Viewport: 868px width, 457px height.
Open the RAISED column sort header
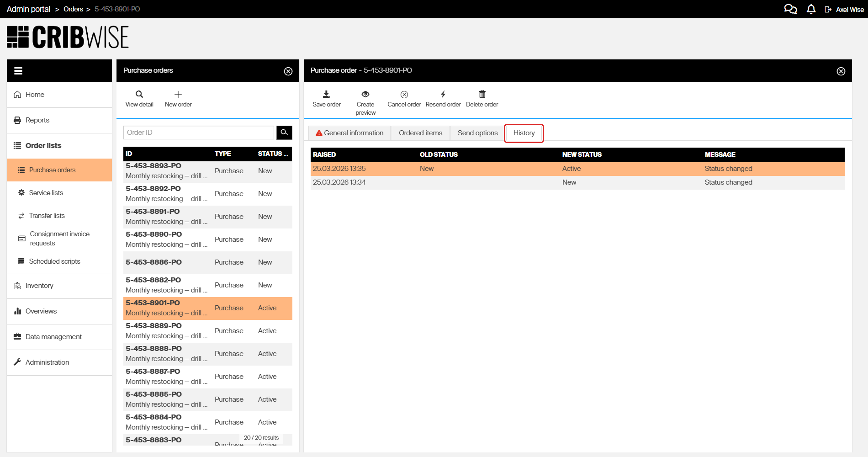(x=324, y=154)
